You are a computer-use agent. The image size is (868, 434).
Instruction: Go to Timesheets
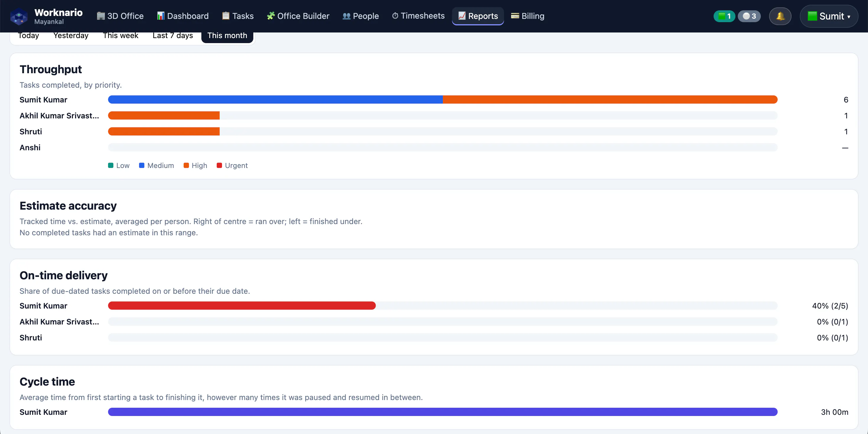pos(418,16)
